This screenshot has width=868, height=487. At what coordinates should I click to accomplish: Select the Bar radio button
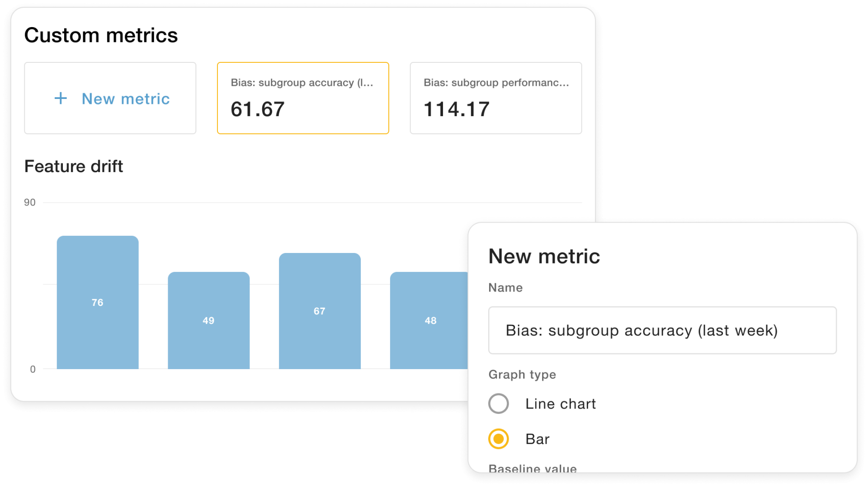pos(499,439)
